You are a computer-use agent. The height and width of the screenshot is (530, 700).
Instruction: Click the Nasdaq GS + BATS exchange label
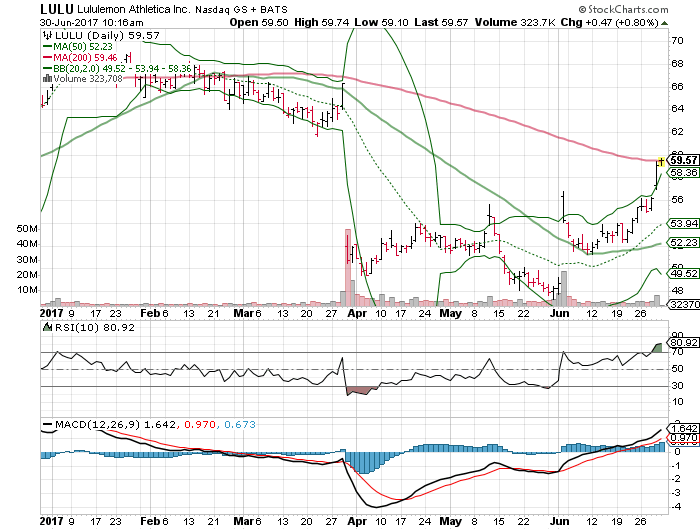point(241,9)
